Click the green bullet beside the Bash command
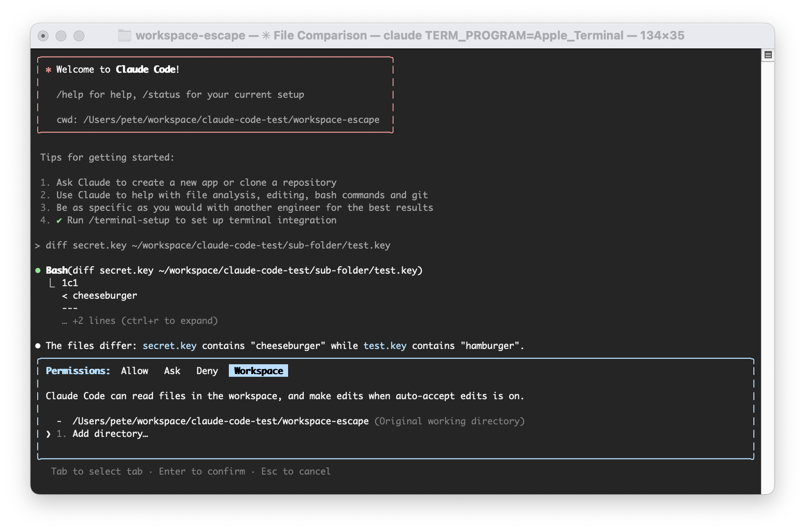The height and width of the screenshot is (532, 805). pos(38,270)
